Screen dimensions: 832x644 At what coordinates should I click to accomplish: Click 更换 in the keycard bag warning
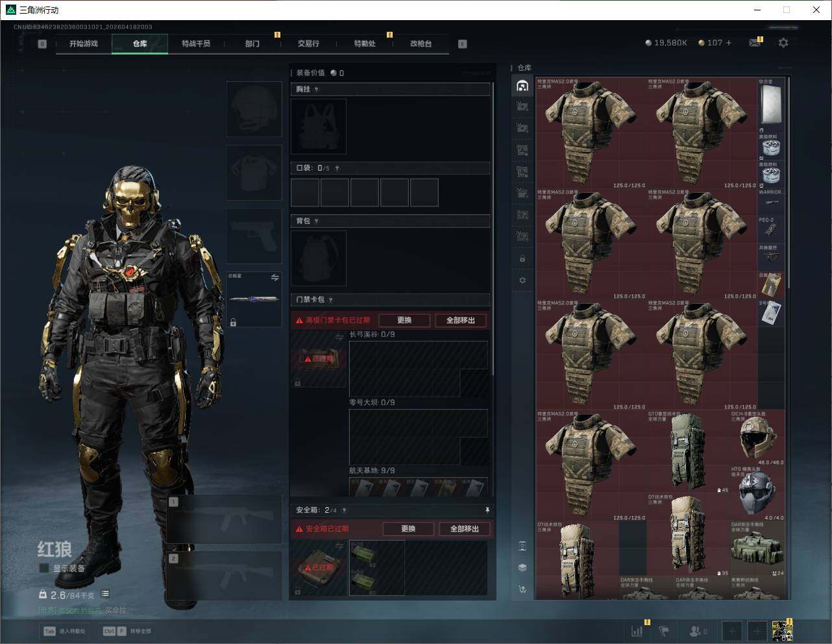tap(404, 321)
